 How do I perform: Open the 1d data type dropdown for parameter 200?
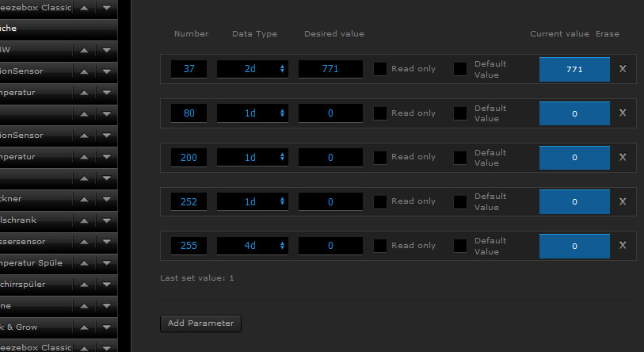[x=253, y=157]
